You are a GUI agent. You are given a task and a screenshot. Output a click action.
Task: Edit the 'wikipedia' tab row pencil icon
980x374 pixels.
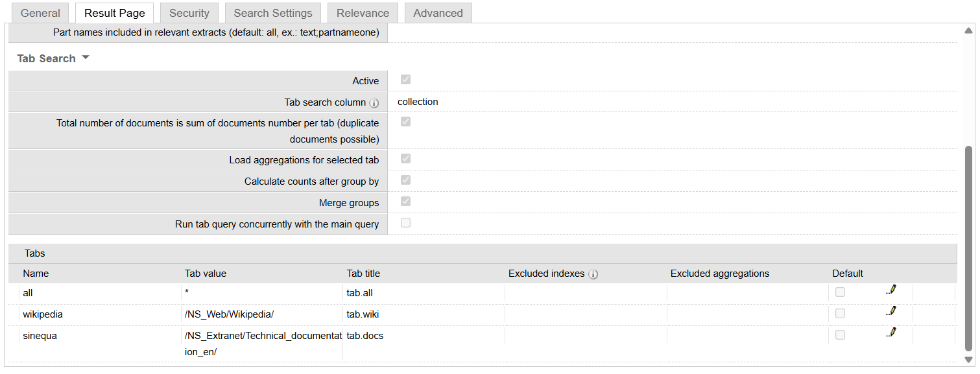(x=891, y=311)
